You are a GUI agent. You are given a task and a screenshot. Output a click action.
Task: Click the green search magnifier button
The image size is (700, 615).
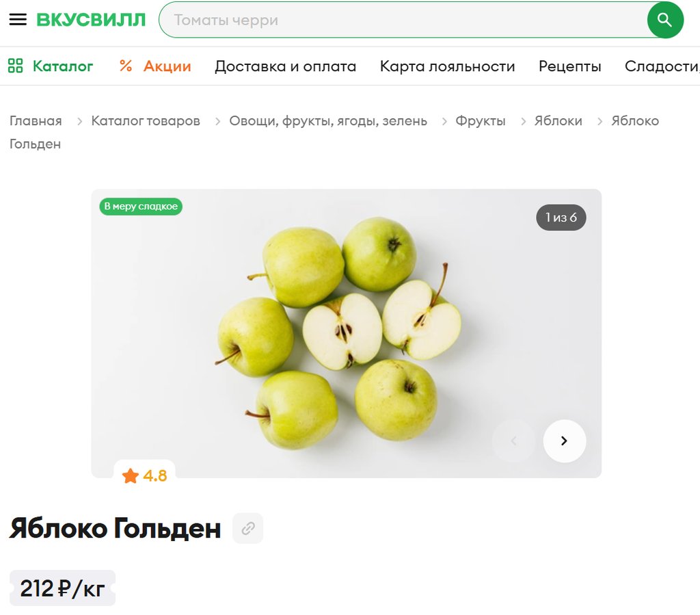(664, 20)
